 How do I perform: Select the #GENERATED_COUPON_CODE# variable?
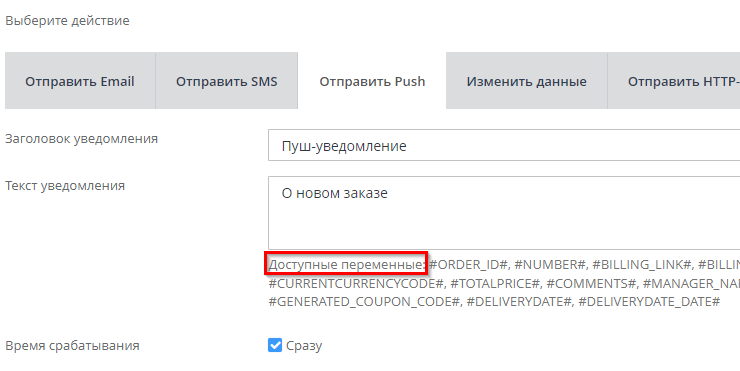(364, 302)
